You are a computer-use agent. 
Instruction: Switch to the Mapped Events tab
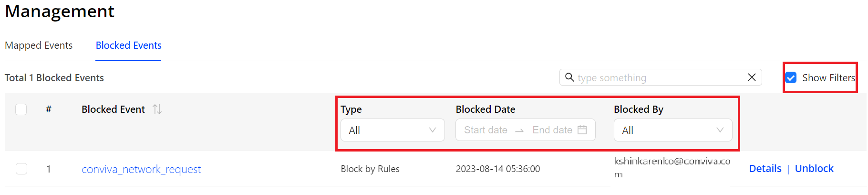coord(39,45)
